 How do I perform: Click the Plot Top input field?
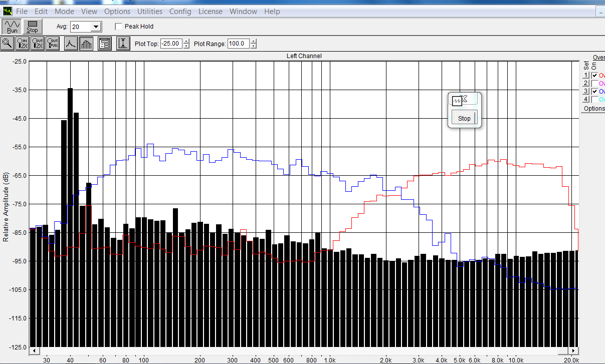(x=171, y=44)
